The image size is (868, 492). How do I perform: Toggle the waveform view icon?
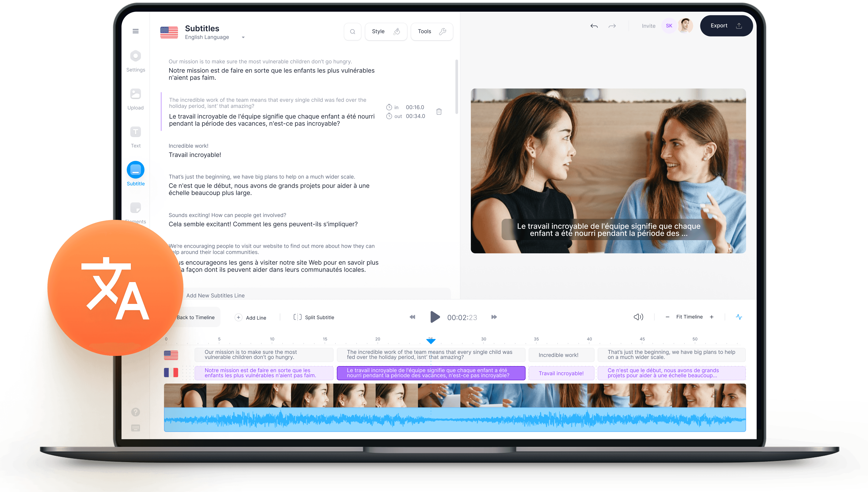coord(739,317)
